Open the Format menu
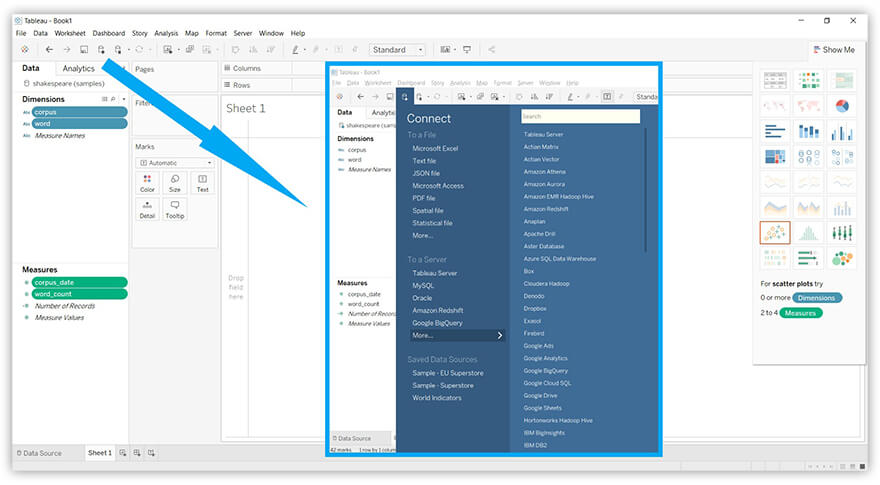880x485 pixels. click(216, 33)
